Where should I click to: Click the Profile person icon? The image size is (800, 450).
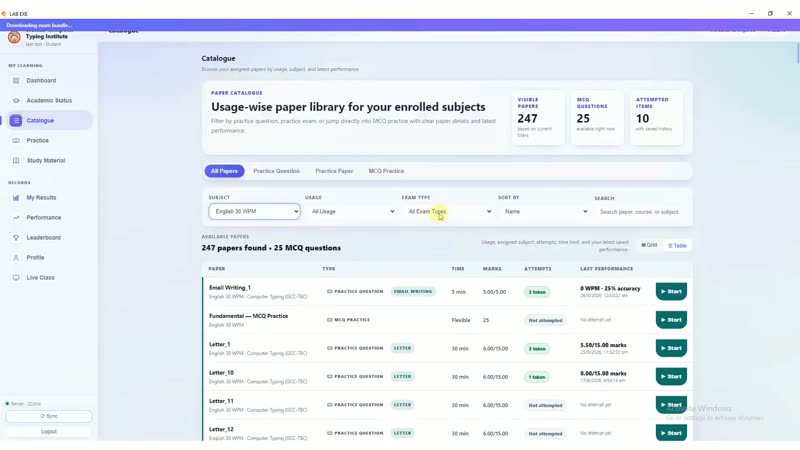pyautogui.click(x=16, y=258)
